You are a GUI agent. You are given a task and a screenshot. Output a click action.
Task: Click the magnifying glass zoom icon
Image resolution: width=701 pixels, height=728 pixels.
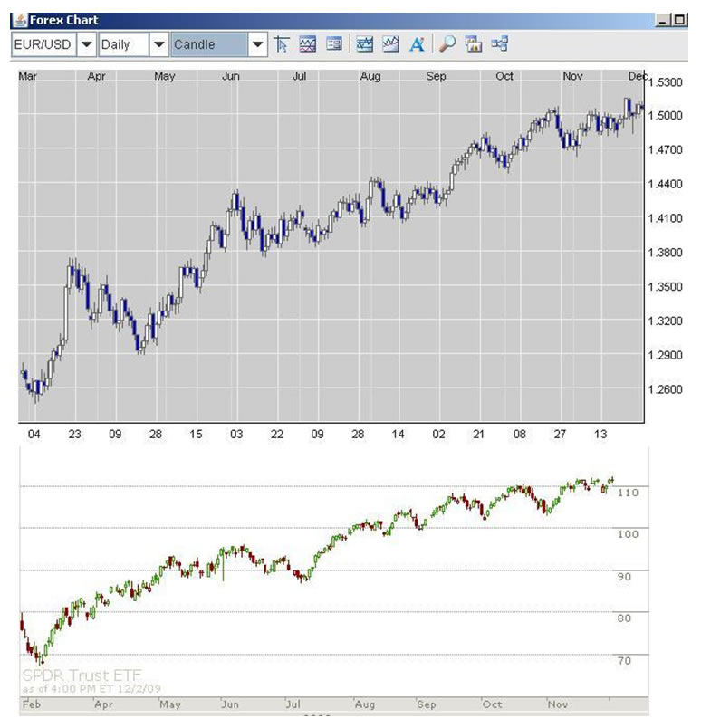tap(447, 44)
